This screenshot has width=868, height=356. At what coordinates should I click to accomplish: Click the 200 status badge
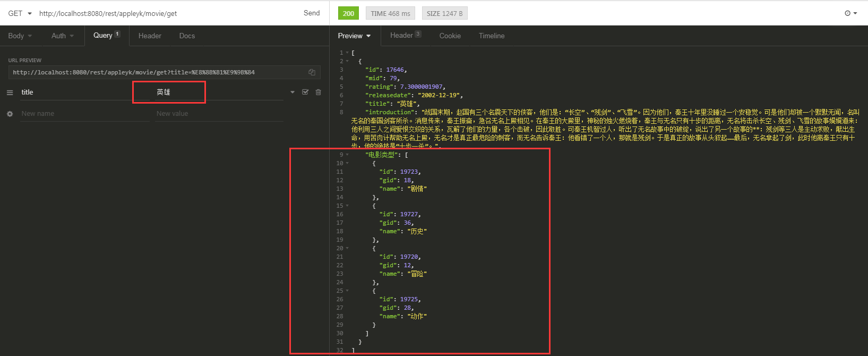[x=348, y=13]
